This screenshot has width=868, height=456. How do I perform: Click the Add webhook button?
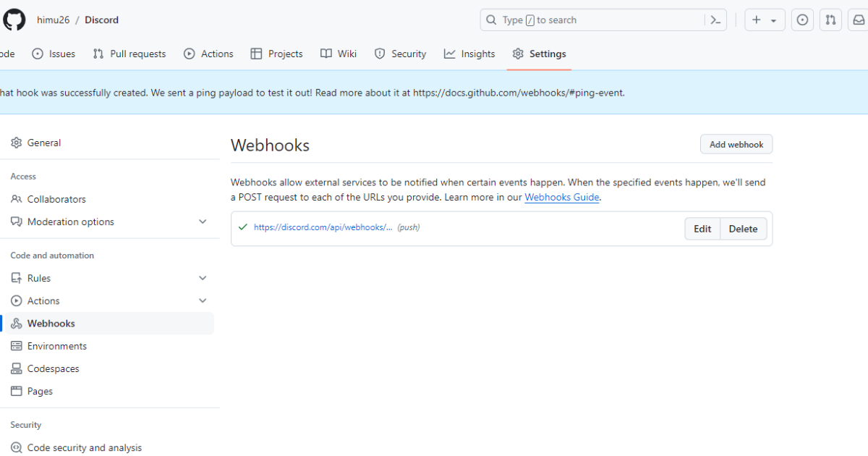736,144
